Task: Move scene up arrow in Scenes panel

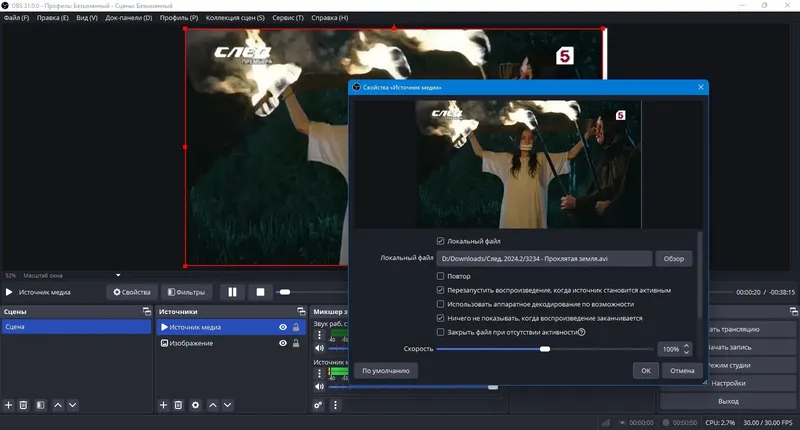Action: tap(58, 405)
